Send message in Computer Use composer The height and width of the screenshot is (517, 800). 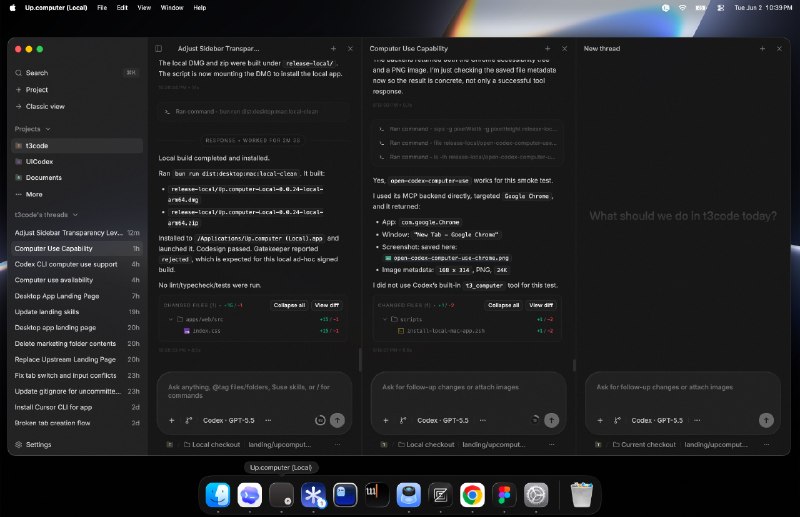click(x=552, y=420)
